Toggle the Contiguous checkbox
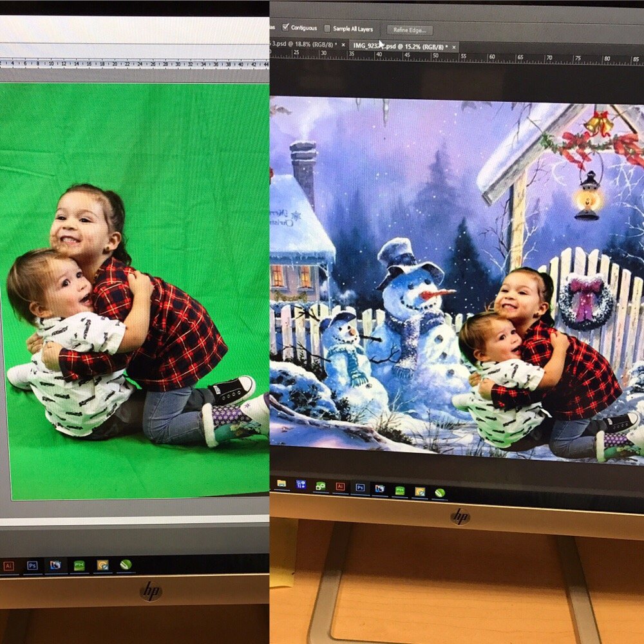 (286, 28)
